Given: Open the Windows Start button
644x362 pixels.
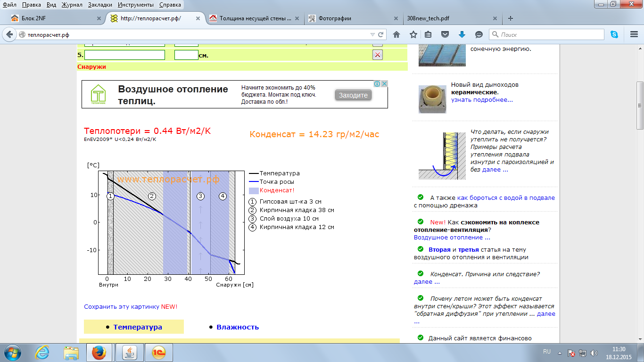Looking at the screenshot, I should click(x=13, y=352).
